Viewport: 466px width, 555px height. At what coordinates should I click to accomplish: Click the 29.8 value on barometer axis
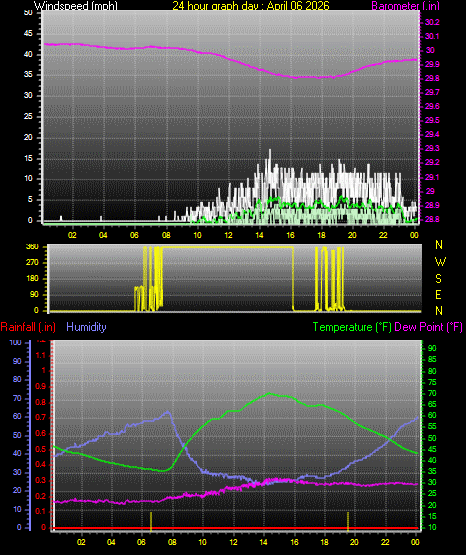tap(432, 78)
